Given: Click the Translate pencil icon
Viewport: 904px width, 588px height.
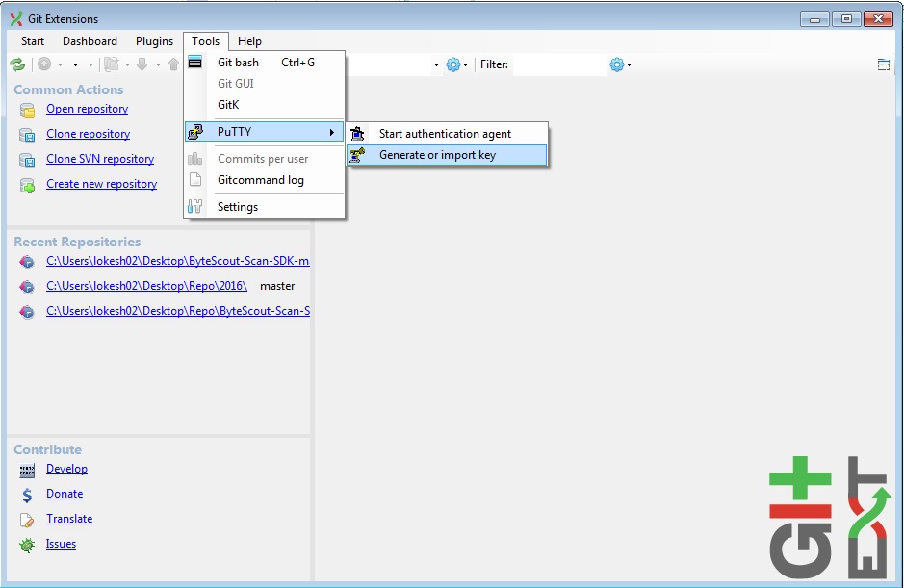Looking at the screenshot, I should (x=27, y=520).
